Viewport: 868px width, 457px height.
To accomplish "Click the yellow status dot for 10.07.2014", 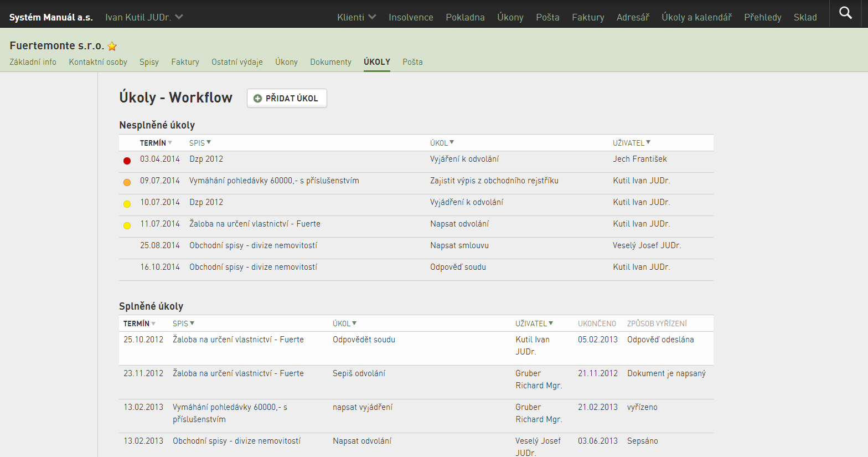I will click(127, 204).
